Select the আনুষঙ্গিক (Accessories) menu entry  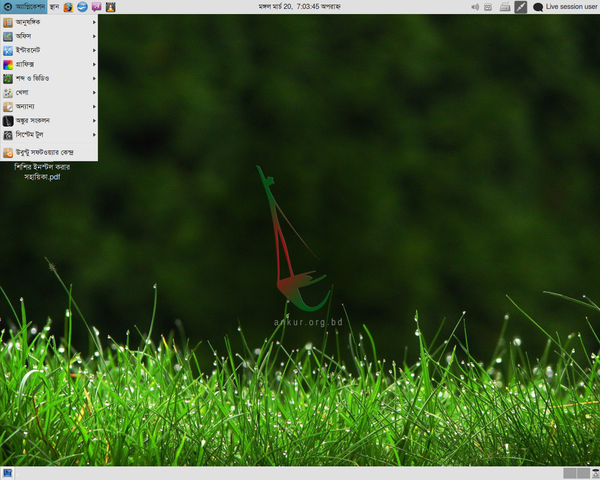[x=49, y=22]
